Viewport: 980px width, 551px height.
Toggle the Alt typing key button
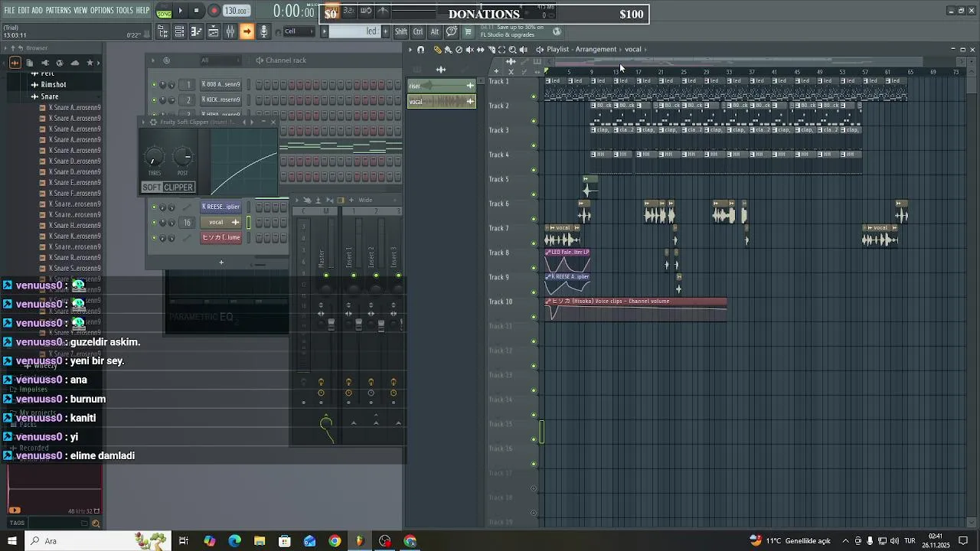tap(434, 31)
